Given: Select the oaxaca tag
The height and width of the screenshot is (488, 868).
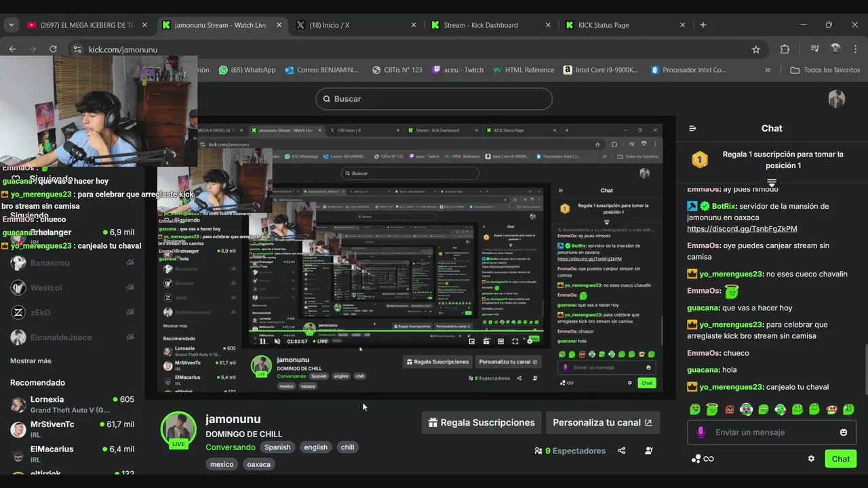Looking at the screenshot, I should pos(258,464).
